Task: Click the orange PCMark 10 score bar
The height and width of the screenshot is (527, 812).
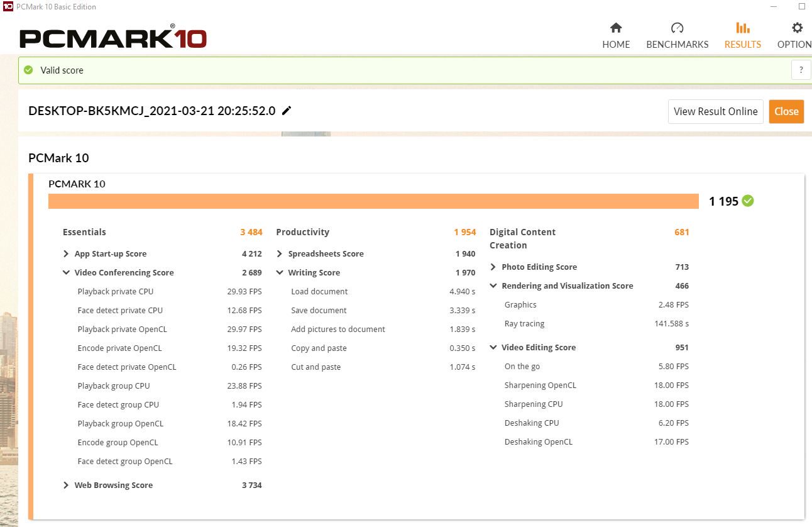Action: pyautogui.click(x=373, y=201)
